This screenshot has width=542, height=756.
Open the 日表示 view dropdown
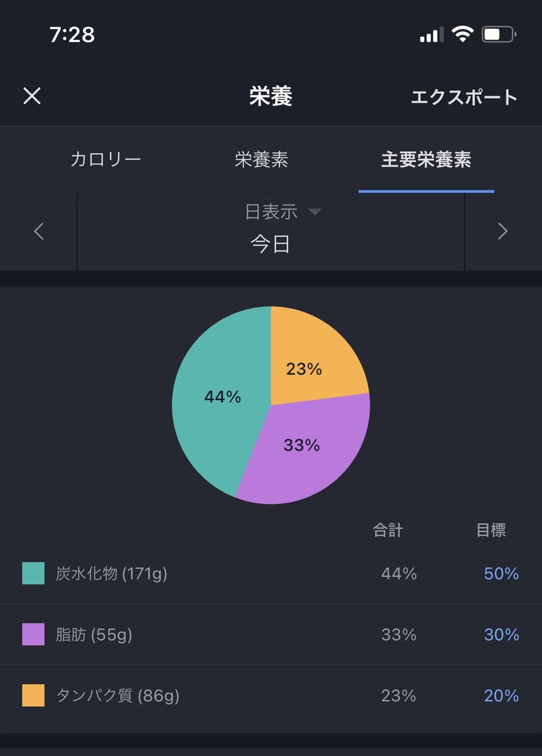pos(283,212)
